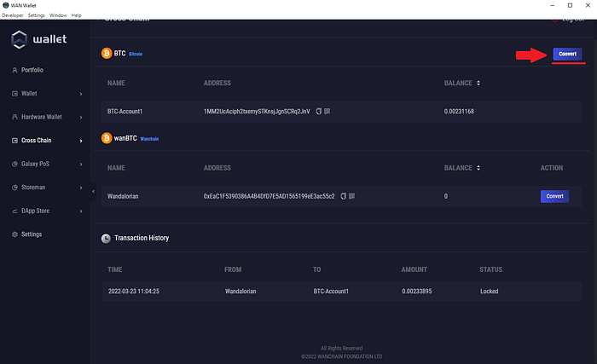
Task: Open the Help menu in menu bar
Action: [x=77, y=15]
